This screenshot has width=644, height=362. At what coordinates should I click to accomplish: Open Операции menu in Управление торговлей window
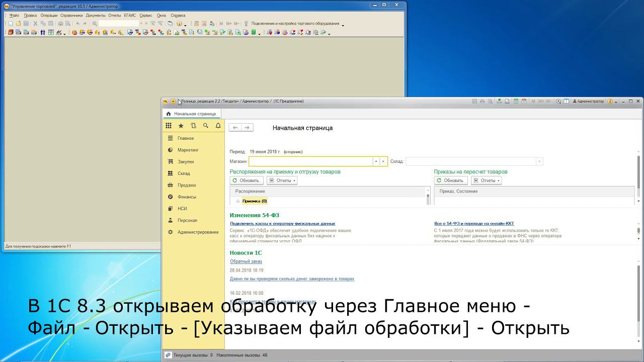[49, 16]
